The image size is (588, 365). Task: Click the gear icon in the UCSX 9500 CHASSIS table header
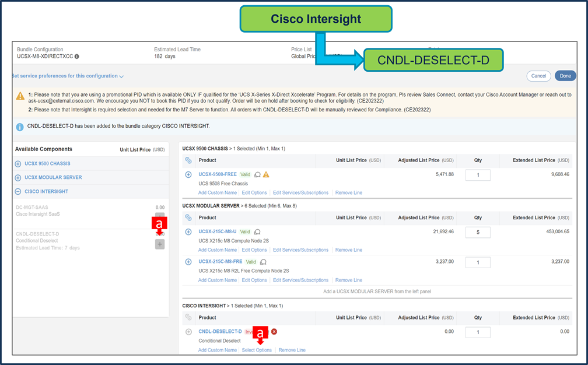(x=188, y=160)
